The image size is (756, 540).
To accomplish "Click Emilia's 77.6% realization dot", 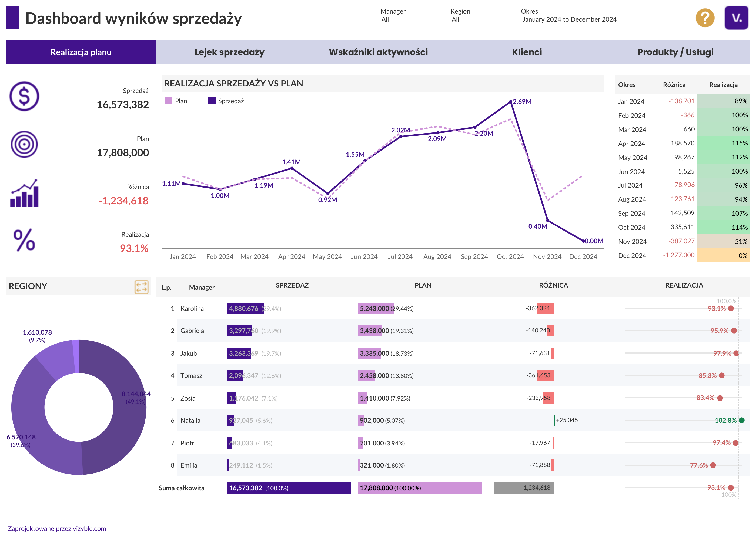I will coord(713,465).
